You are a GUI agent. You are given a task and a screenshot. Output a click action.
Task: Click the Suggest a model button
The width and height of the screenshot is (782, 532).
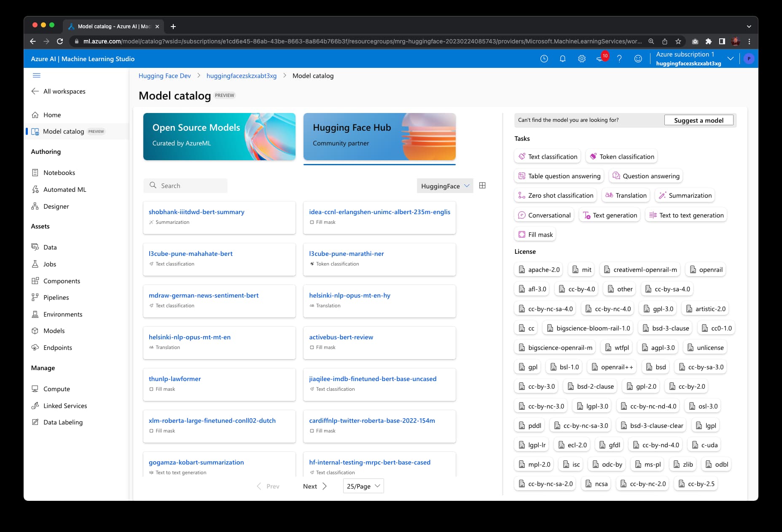point(699,120)
